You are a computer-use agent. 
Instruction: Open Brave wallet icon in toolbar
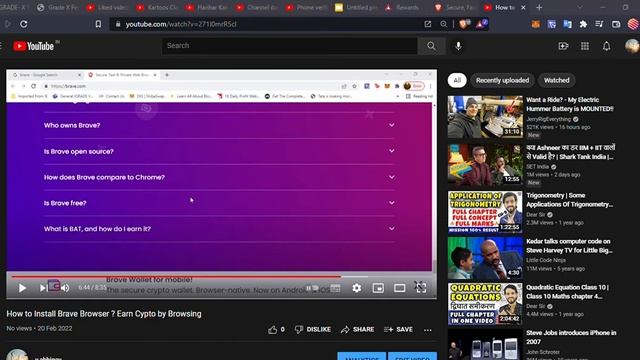(x=616, y=24)
